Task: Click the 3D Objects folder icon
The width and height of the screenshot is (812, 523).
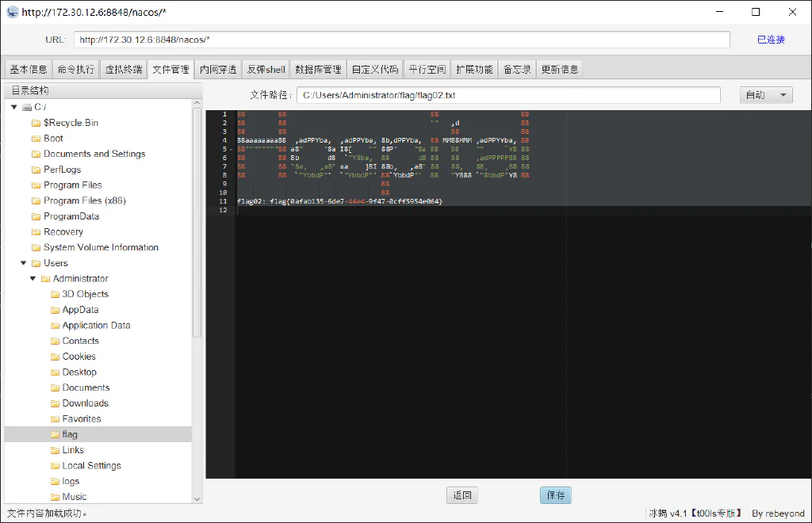Action: point(55,294)
